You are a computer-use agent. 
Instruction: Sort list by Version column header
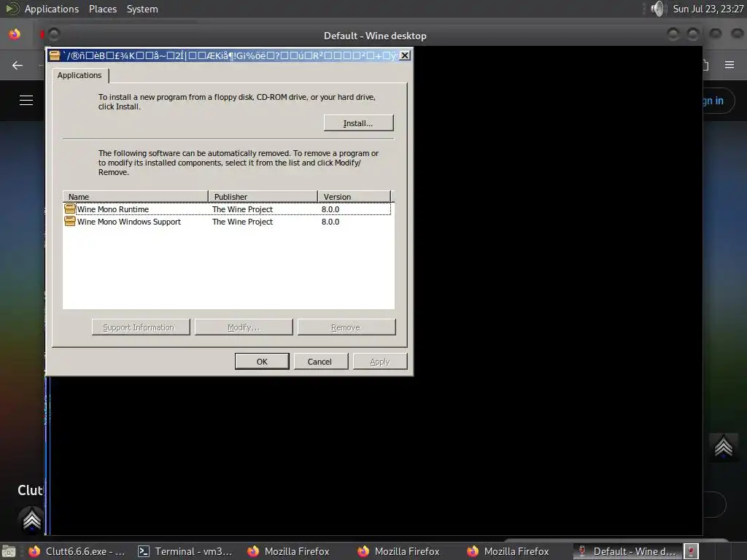pyautogui.click(x=355, y=197)
